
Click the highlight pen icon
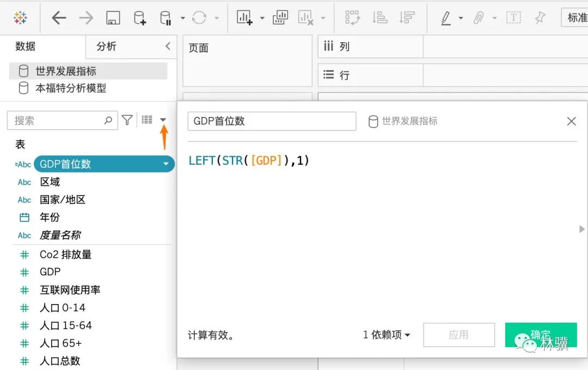point(446,17)
